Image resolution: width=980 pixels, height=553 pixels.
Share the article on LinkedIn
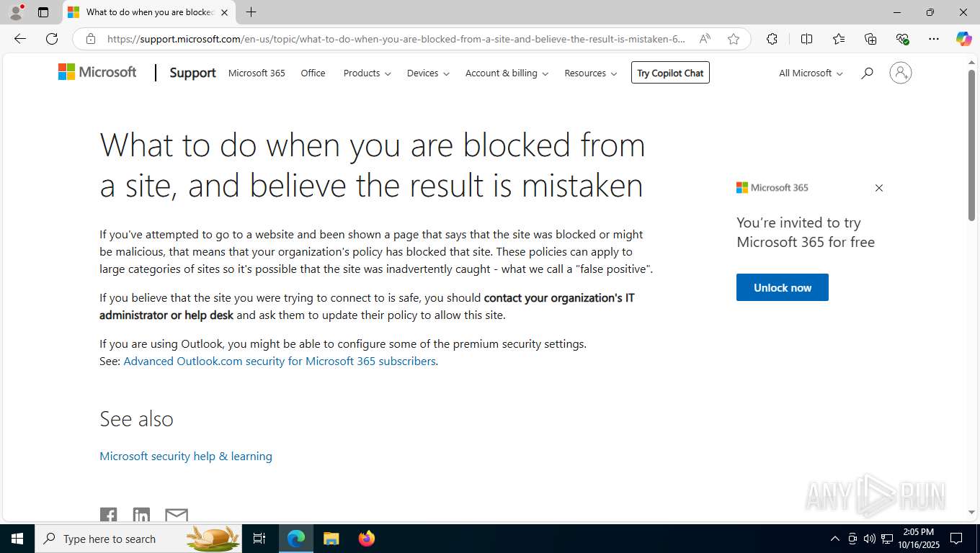141,515
